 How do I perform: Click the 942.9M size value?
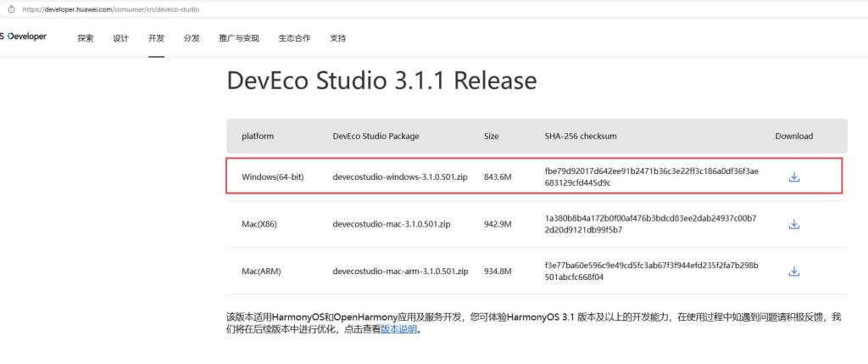coord(498,224)
